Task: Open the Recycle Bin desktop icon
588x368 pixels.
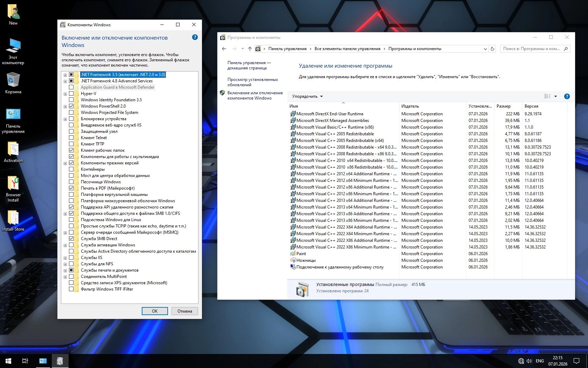Action: [x=13, y=83]
